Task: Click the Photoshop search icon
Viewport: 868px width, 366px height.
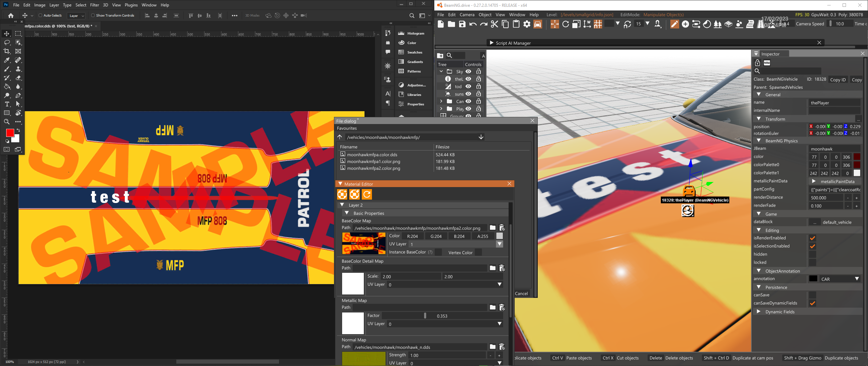Action: tap(412, 16)
